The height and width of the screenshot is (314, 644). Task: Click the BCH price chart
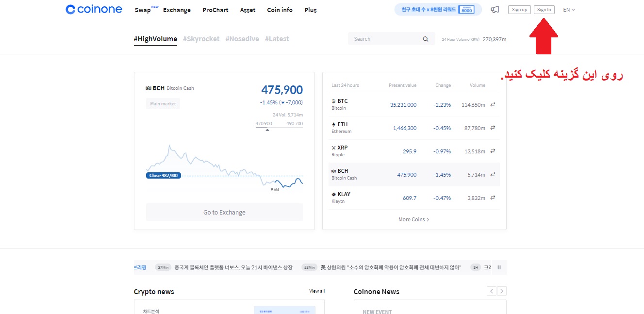coord(224,167)
